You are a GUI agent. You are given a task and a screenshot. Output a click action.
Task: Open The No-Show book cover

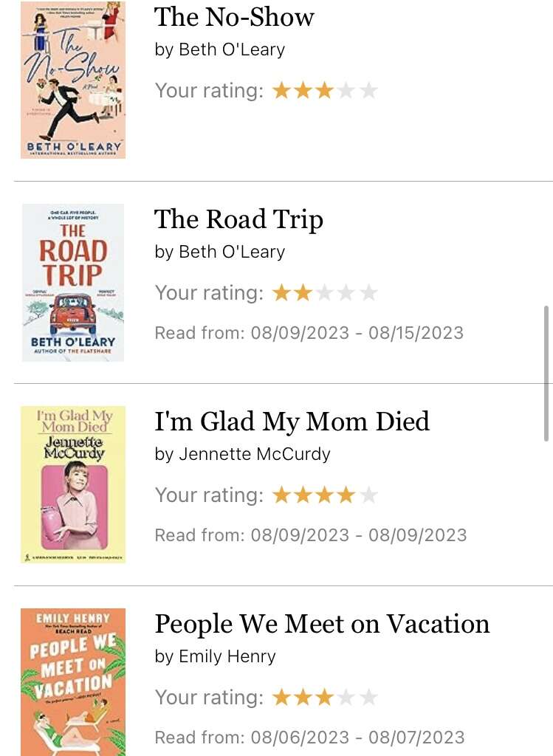73,80
